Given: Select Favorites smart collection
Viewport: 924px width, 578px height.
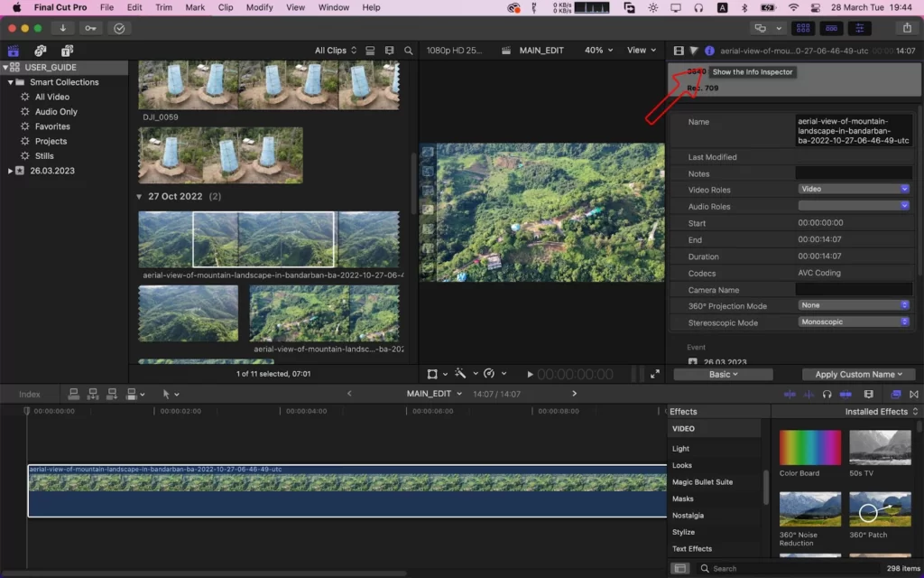Looking at the screenshot, I should pyautogui.click(x=52, y=126).
